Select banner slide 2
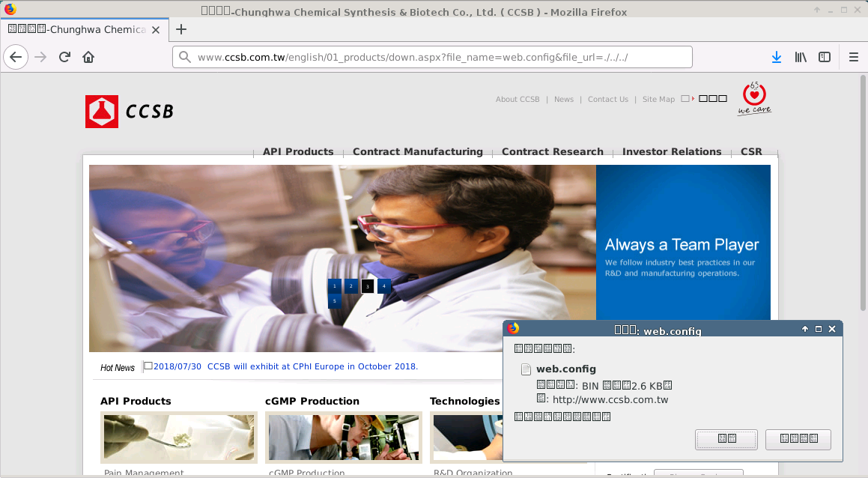This screenshot has width=868, height=478. tap(351, 285)
